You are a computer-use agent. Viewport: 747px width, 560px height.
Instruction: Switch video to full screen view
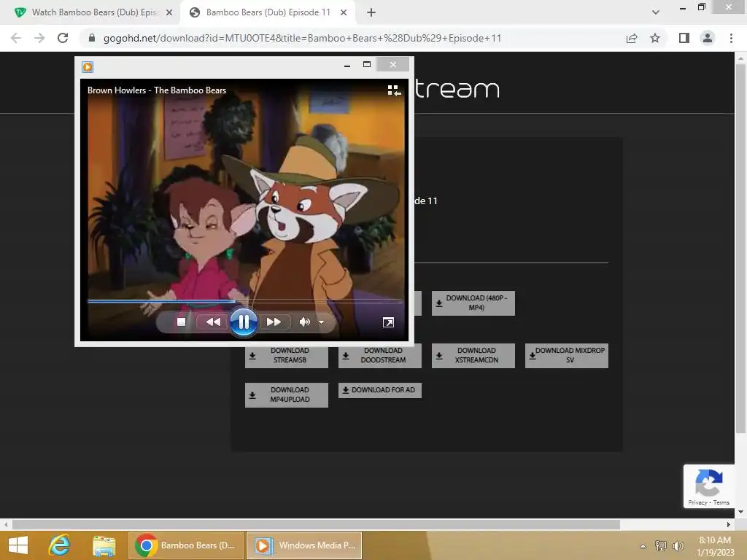(x=388, y=323)
